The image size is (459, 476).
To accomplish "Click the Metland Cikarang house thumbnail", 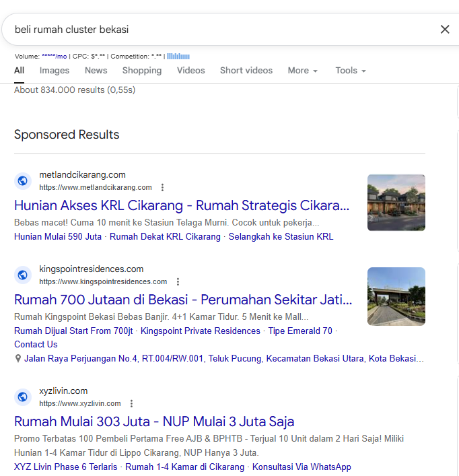I will click(396, 203).
